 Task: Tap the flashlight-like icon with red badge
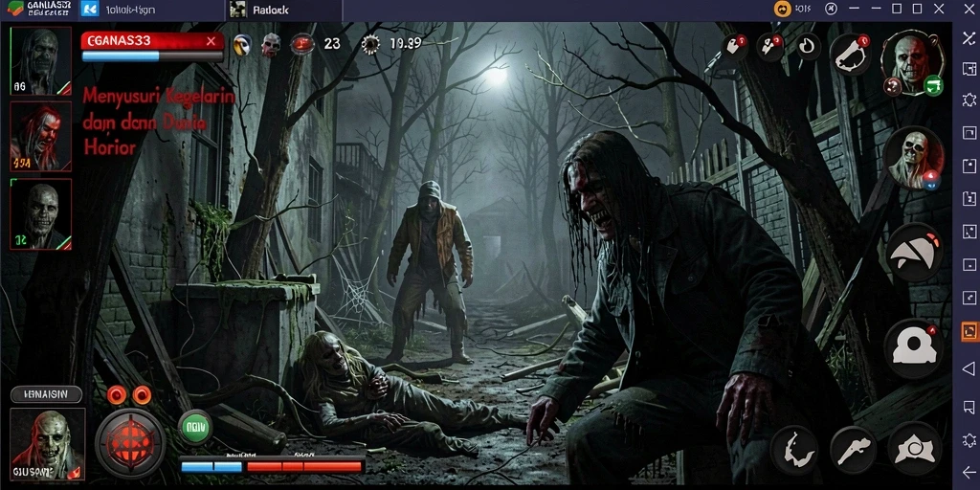click(x=770, y=46)
